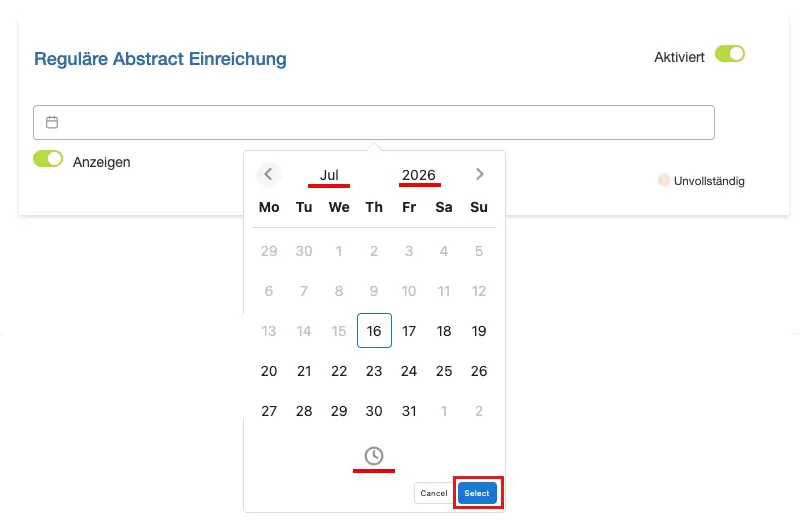Click the Reguläre Abstract Einreichung heading
The width and height of the screenshot is (800, 523).
click(x=160, y=59)
